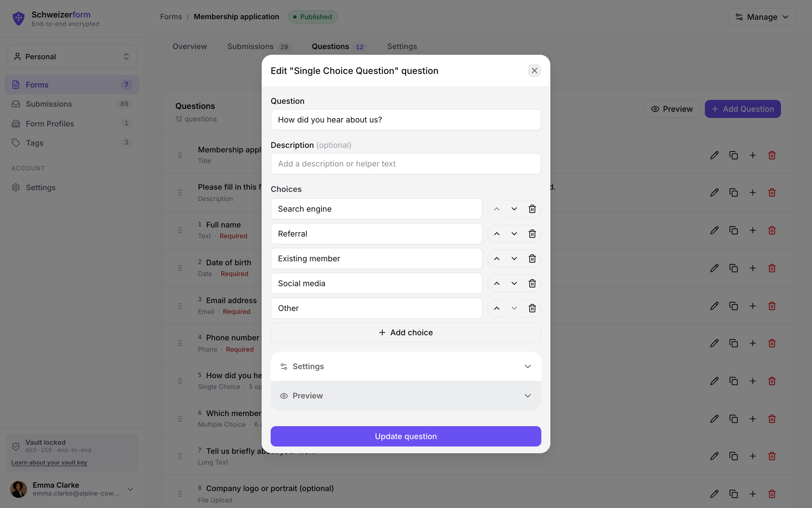Delete the Other choice
Screen dimensions: 812x508
(x=532, y=308)
